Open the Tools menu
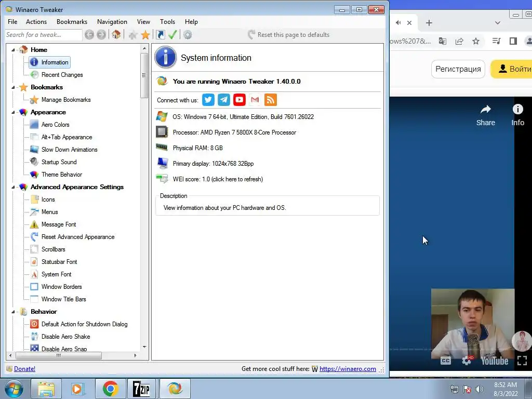The height and width of the screenshot is (399, 532). [x=168, y=22]
